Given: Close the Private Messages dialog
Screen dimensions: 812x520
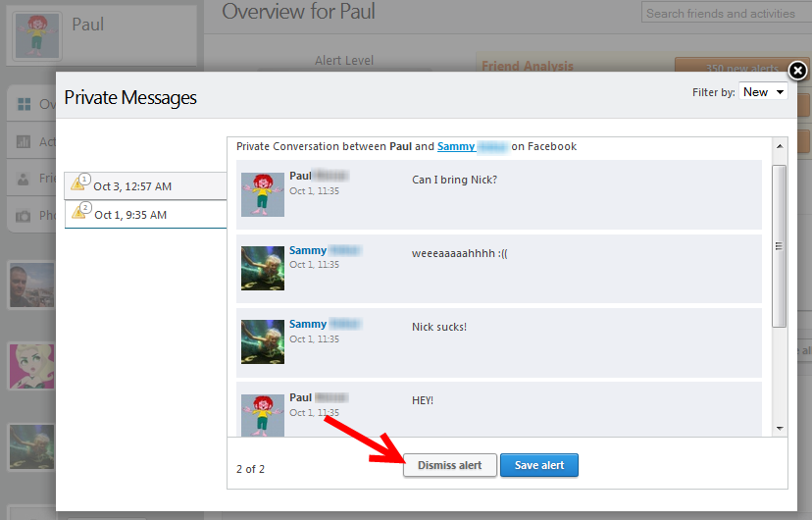Looking at the screenshot, I should point(797,71).
